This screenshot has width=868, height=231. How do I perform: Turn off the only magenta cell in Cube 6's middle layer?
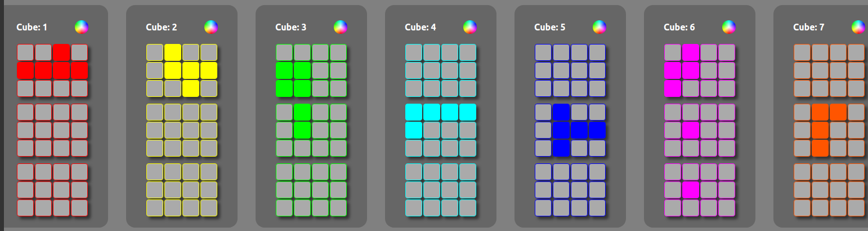[x=691, y=130]
